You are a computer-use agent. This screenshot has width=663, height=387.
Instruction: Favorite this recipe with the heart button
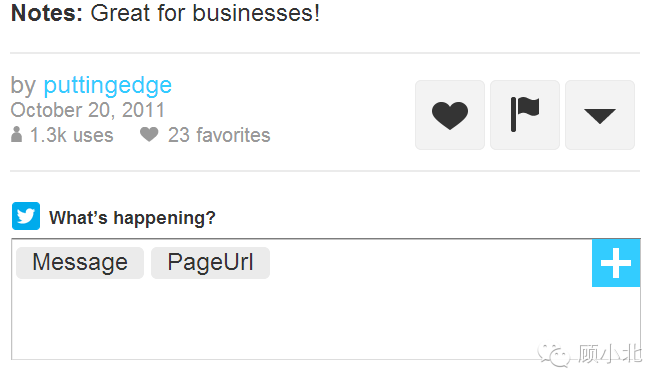point(450,115)
